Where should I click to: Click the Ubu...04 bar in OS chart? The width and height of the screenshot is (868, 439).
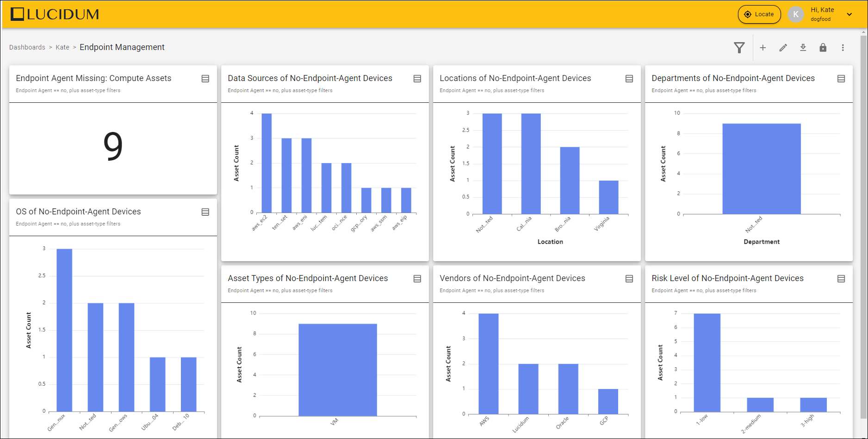click(x=158, y=384)
